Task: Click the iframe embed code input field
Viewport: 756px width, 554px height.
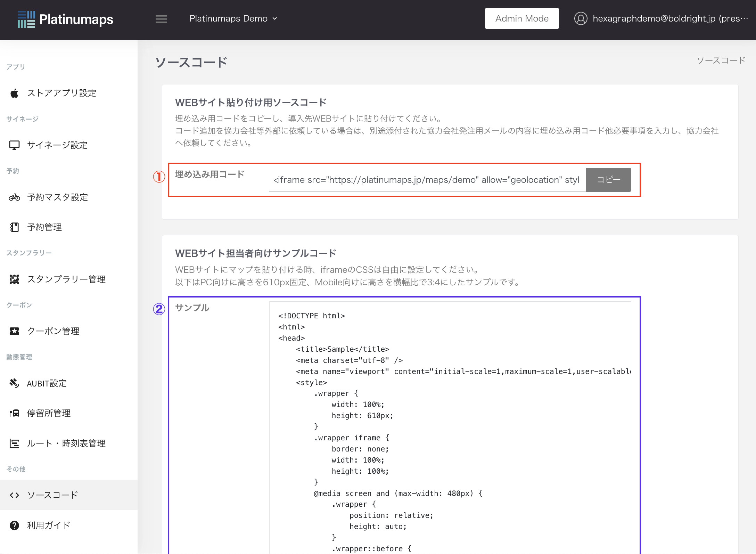Action: click(427, 180)
